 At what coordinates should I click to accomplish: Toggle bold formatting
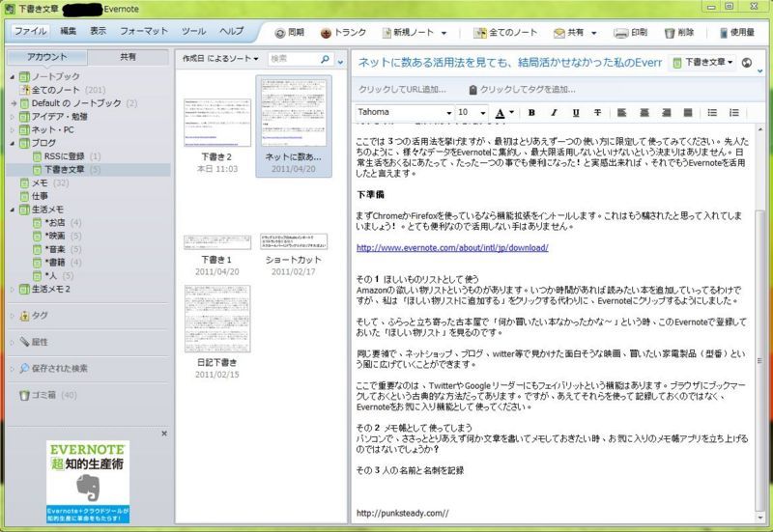pyautogui.click(x=531, y=113)
